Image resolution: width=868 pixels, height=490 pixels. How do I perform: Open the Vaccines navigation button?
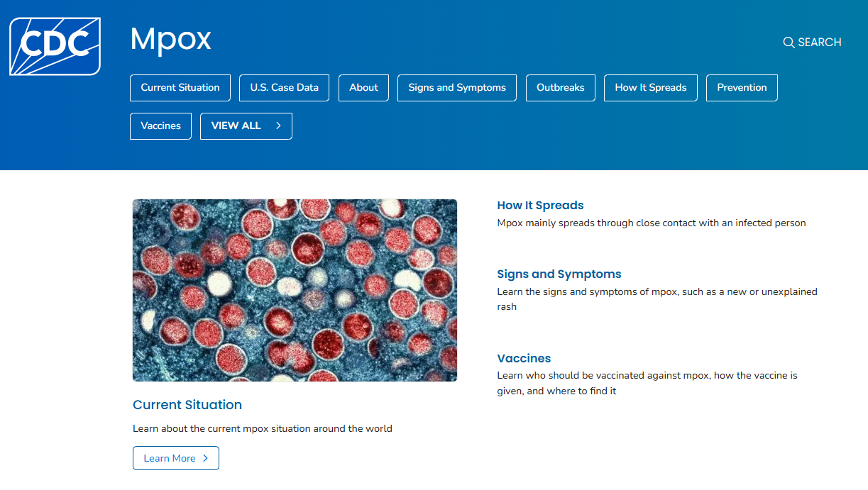(x=160, y=126)
